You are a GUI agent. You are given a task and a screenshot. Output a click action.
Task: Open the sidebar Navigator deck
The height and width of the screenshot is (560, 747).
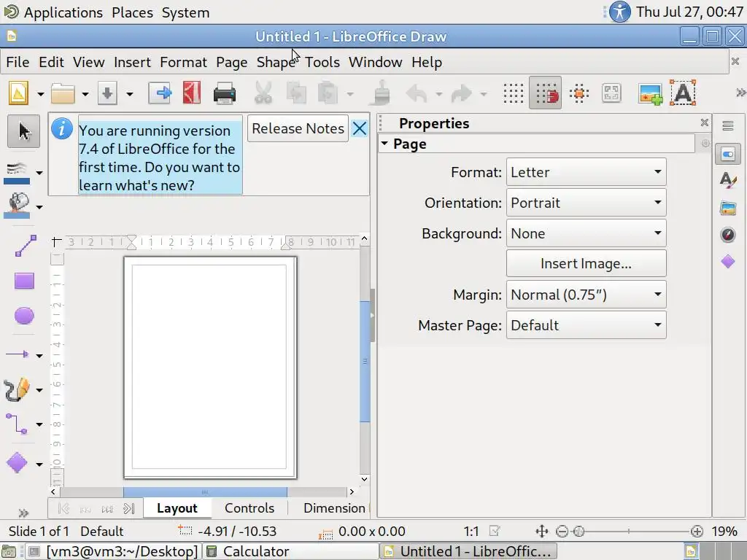coord(727,234)
